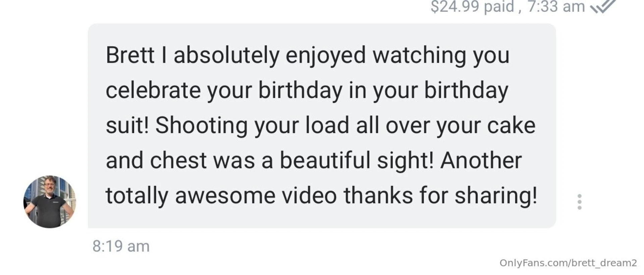Click "absolutely enjoyed watching you" text
The width and height of the screenshot is (644, 275).
(341, 55)
